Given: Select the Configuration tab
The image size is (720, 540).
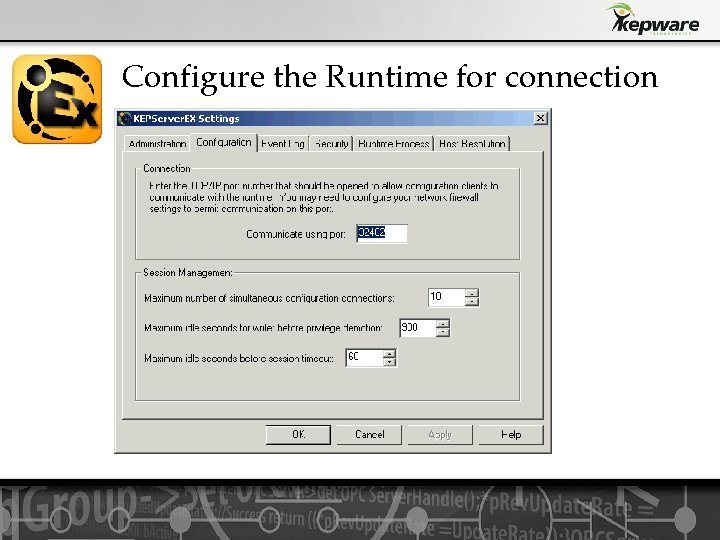Looking at the screenshot, I should pyautogui.click(x=224, y=142).
